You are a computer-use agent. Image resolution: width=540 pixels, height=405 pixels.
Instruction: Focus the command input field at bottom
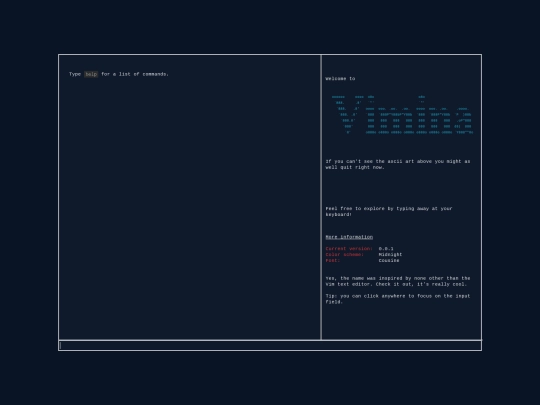(x=270, y=345)
